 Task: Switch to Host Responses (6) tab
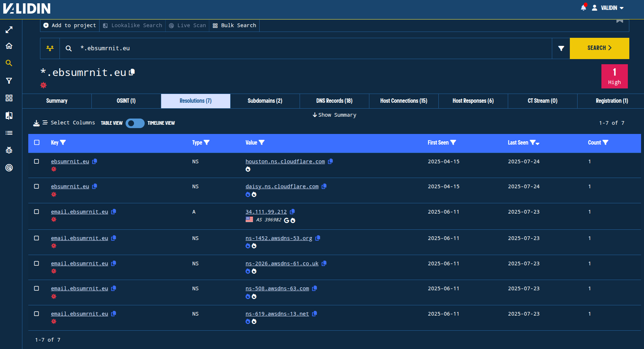[x=473, y=101]
